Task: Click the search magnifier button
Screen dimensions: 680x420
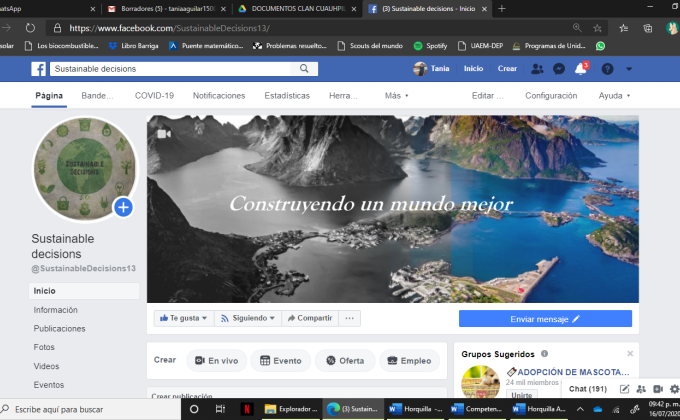Action: click(x=305, y=69)
